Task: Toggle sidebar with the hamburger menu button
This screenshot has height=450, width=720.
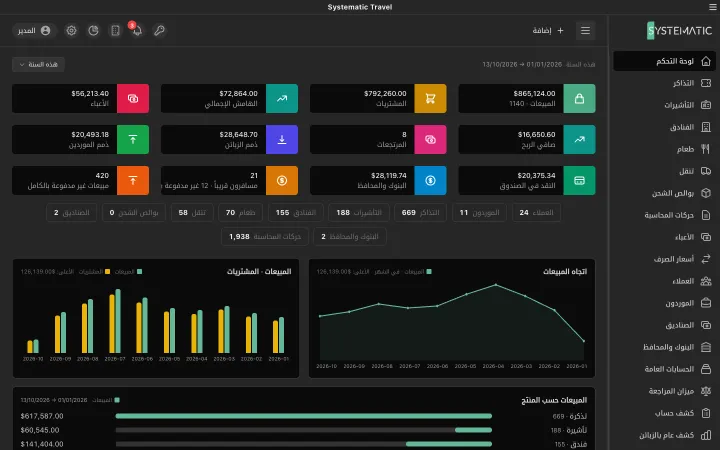Action: point(585,30)
